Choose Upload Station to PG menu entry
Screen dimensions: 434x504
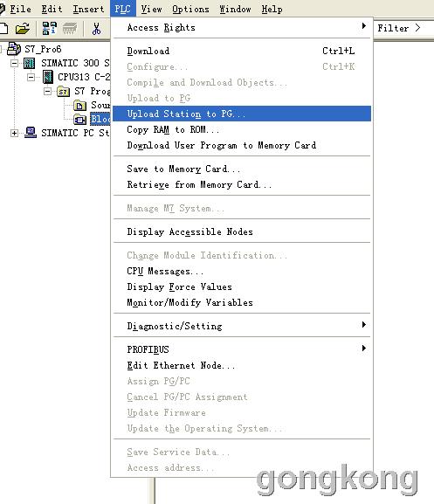click(242, 114)
